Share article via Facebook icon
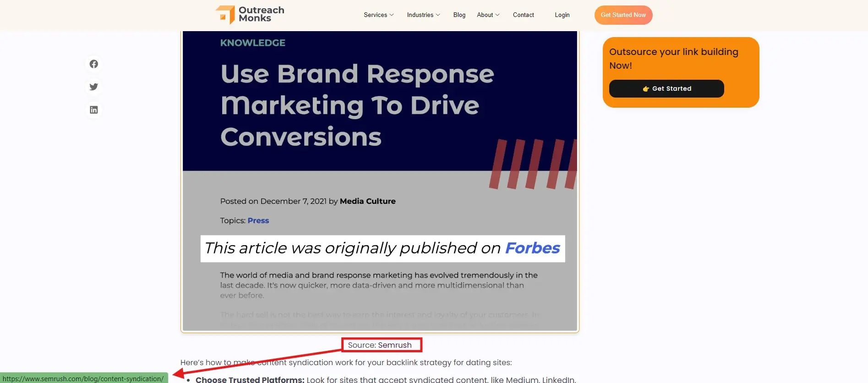 tap(94, 64)
